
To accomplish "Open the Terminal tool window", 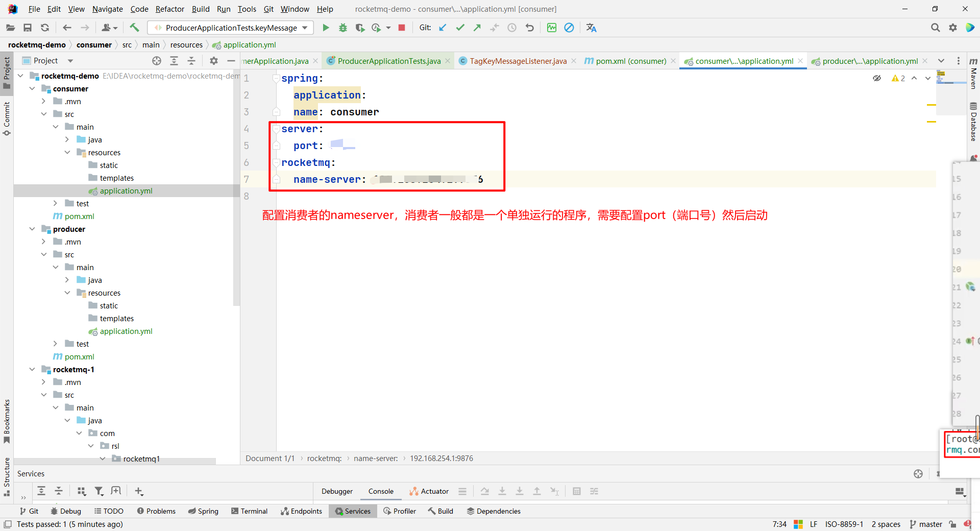I will tap(249, 511).
